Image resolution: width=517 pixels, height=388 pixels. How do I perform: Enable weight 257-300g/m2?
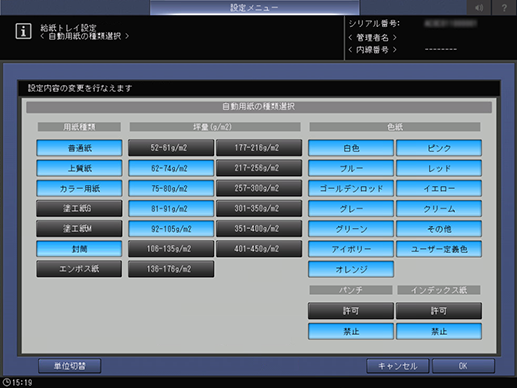coord(259,188)
